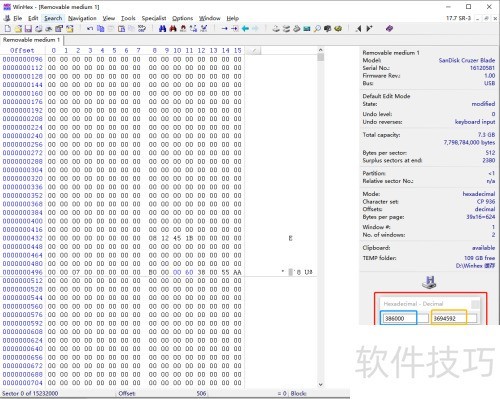Open Find Text with blue binoculars icon
This screenshot has width=500, height=399.
(x=162, y=29)
